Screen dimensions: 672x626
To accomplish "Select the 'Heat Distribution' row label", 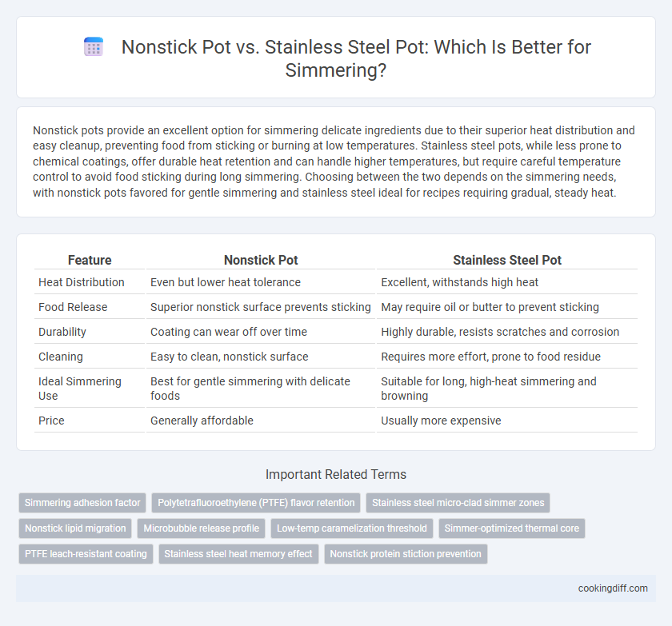I will click(82, 282).
